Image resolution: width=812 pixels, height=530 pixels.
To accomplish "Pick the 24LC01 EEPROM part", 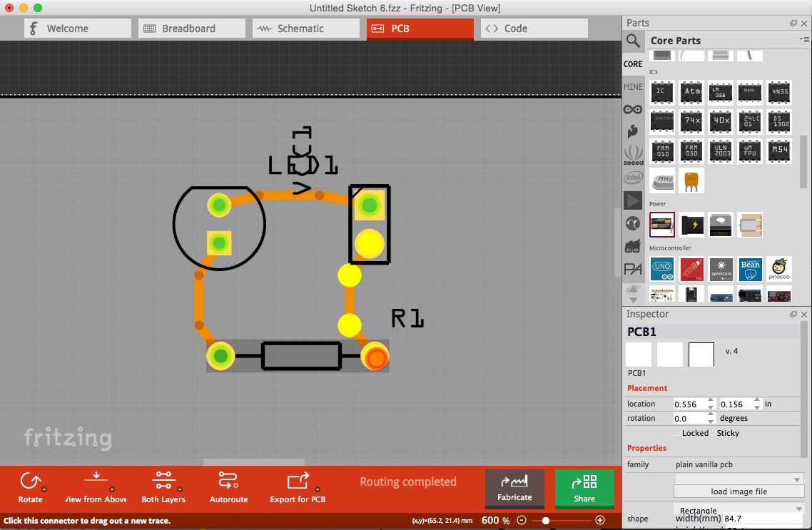I will pyautogui.click(x=750, y=121).
